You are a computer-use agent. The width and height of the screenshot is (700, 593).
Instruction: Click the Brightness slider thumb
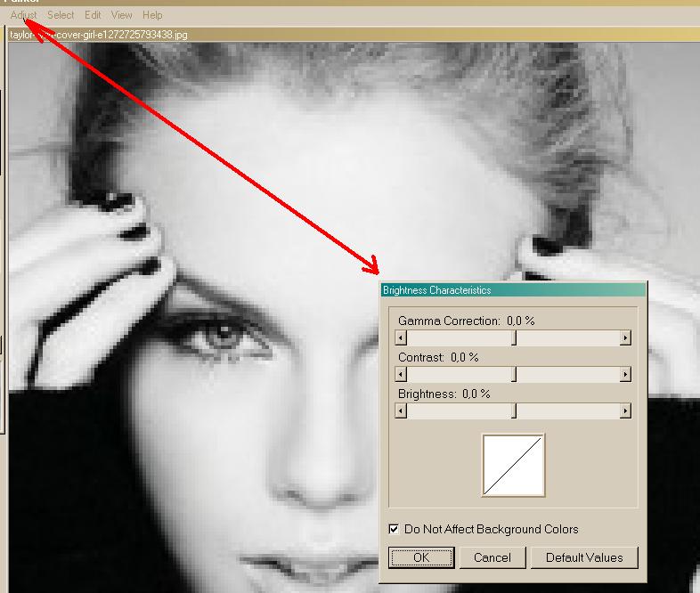tap(514, 411)
